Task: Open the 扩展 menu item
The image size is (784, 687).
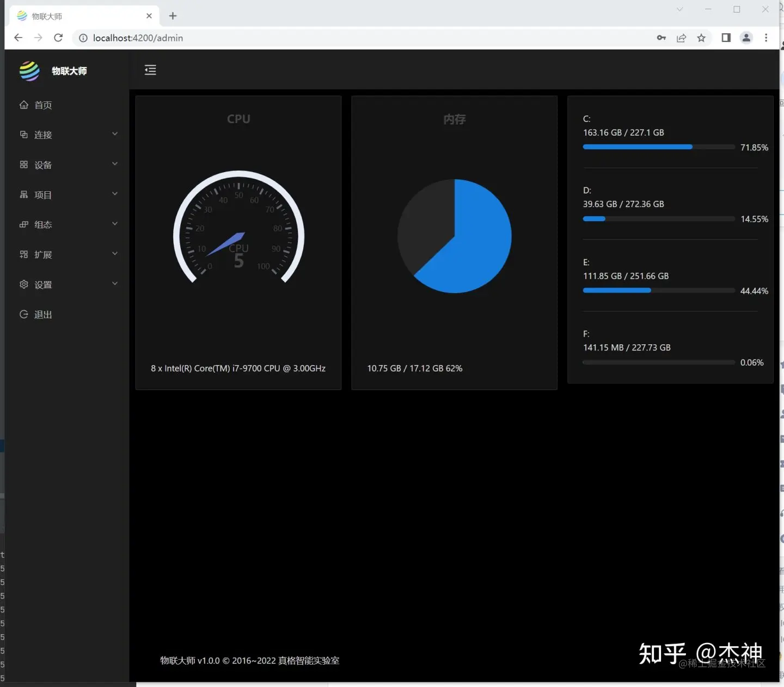Action: point(67,254)
